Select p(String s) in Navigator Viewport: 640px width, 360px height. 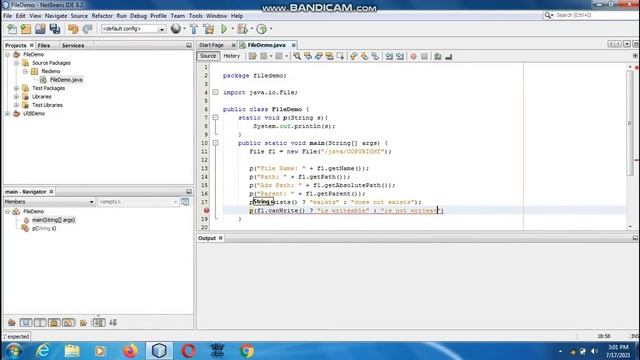click(x=44, y=229)
